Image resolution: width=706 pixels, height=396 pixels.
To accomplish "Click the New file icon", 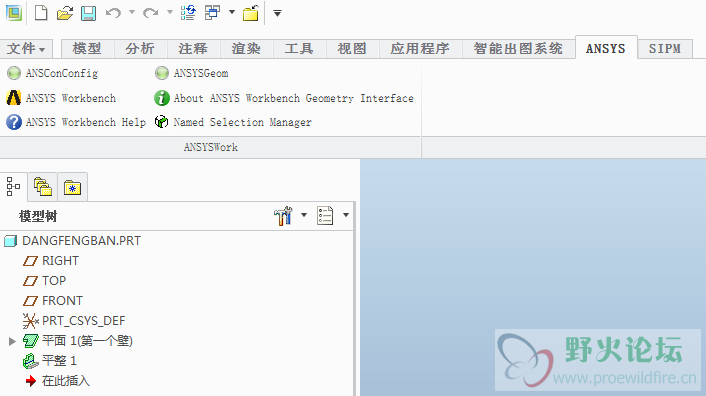I will click(x=41, y=13).
